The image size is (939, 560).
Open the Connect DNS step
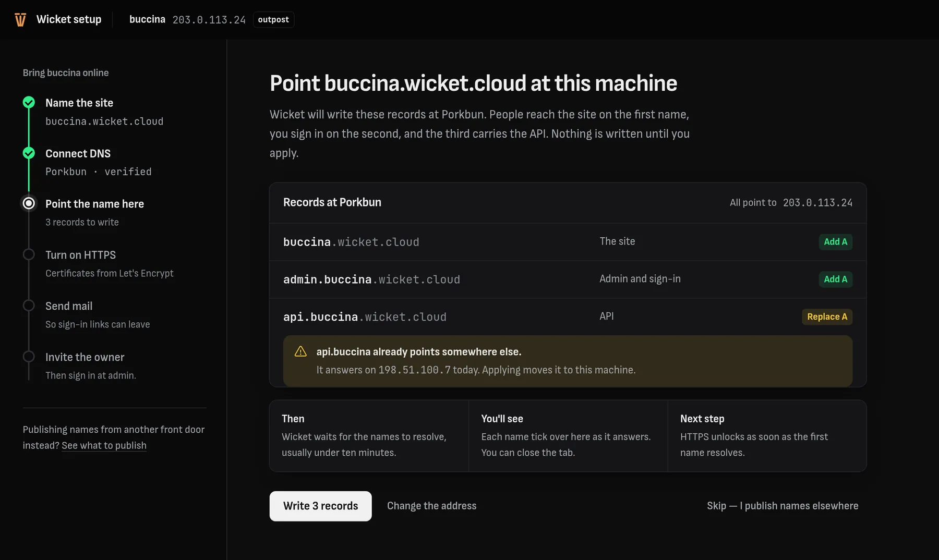78,153
